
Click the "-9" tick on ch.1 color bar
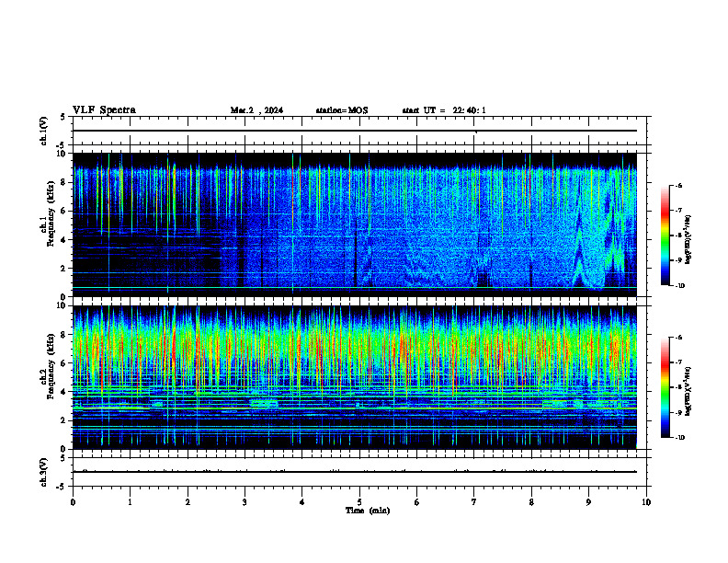pyautogui.click(x=678, y=260)
